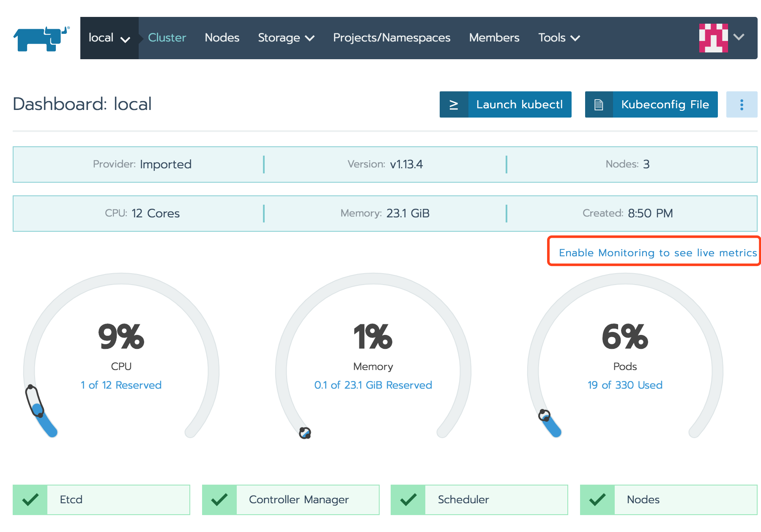761x532 pixels.
Task: Open the Members page
Action: click(x=494, y=38)
